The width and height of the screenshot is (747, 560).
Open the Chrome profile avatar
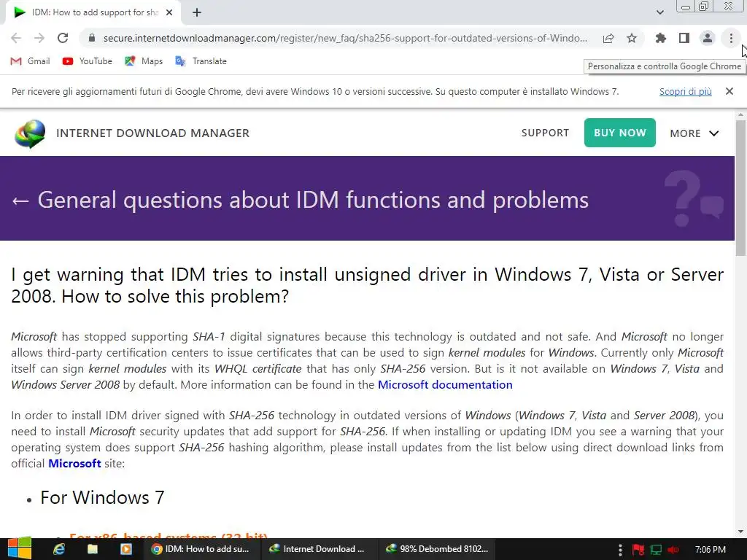708,38
